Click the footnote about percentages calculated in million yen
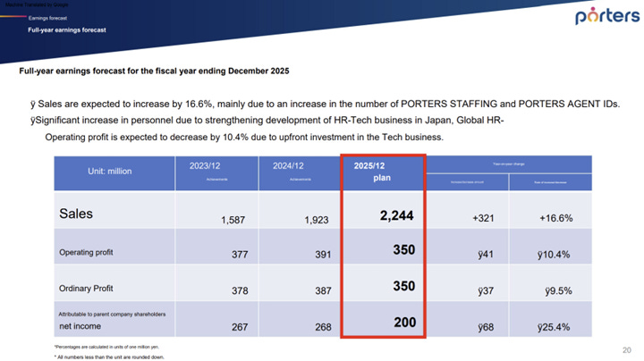 coord(106,347)
